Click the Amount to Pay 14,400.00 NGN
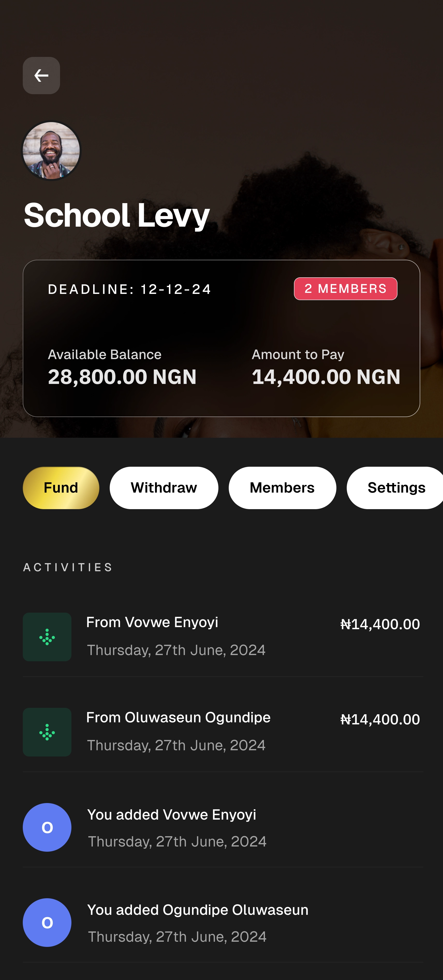 point(326,377)
